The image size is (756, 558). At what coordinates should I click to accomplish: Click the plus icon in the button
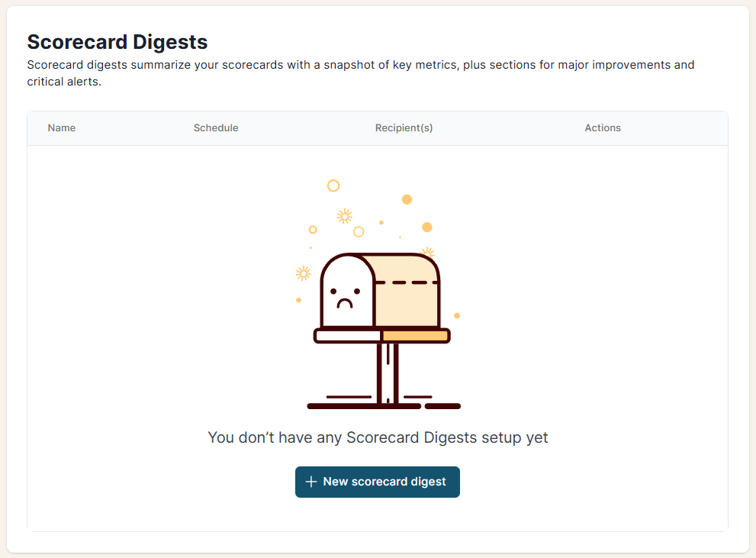[x=311, y=482]
